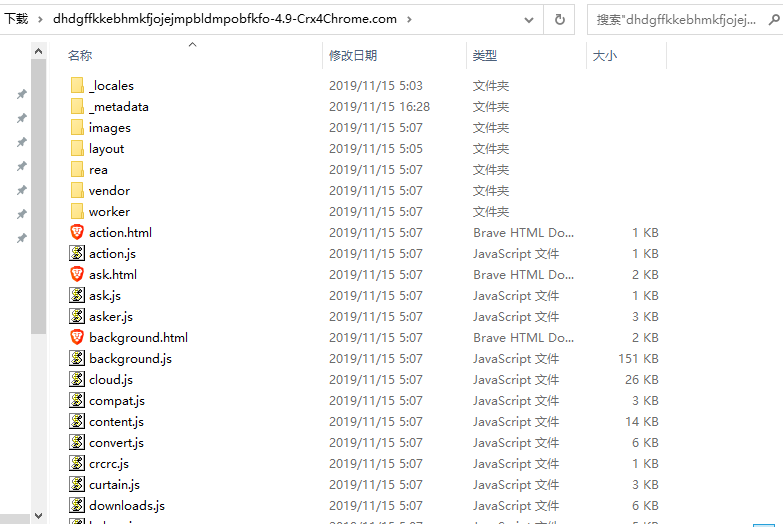Click the script icon for cloud.js
The image size is (783, 527).
click(x=78, y=379)
